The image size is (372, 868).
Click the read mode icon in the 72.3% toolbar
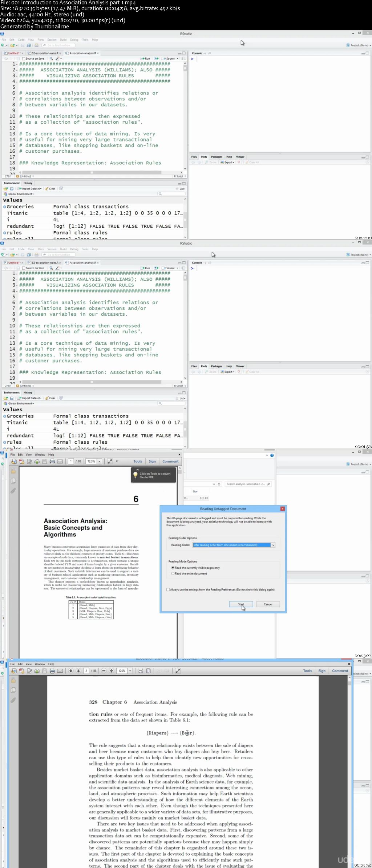[x=110, y=461]
